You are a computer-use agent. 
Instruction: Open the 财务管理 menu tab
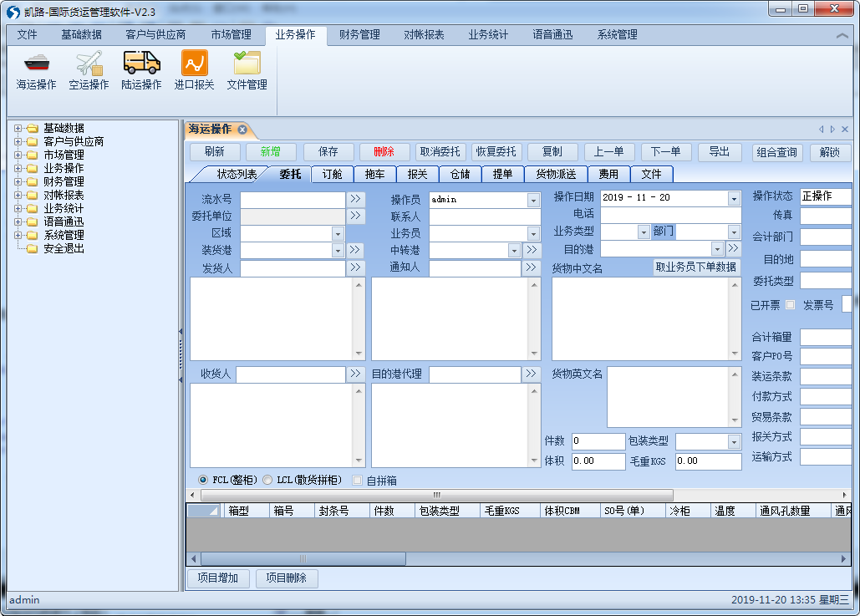point(359,35)
